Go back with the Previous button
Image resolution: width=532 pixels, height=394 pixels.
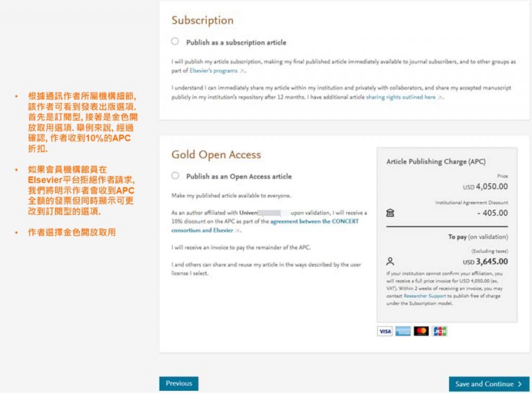179,384
